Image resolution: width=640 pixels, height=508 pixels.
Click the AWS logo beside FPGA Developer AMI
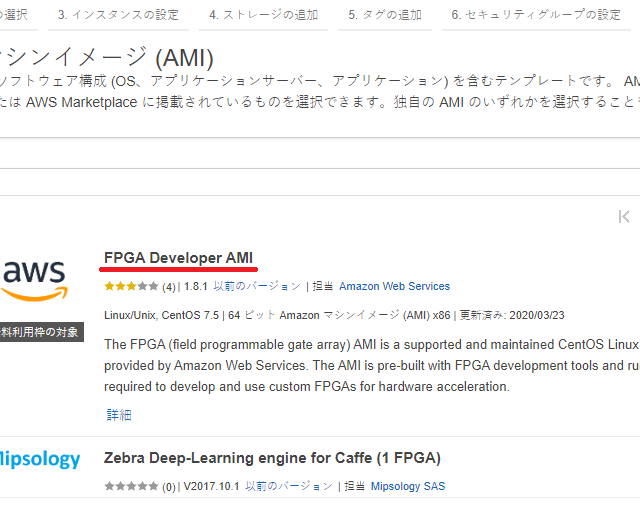(x=34, y=279)
